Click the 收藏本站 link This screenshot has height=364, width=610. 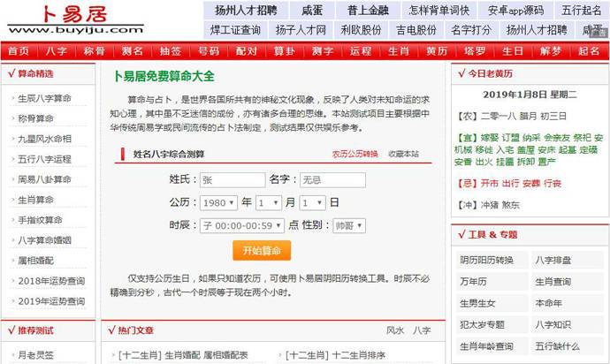(x=403, y=154)
